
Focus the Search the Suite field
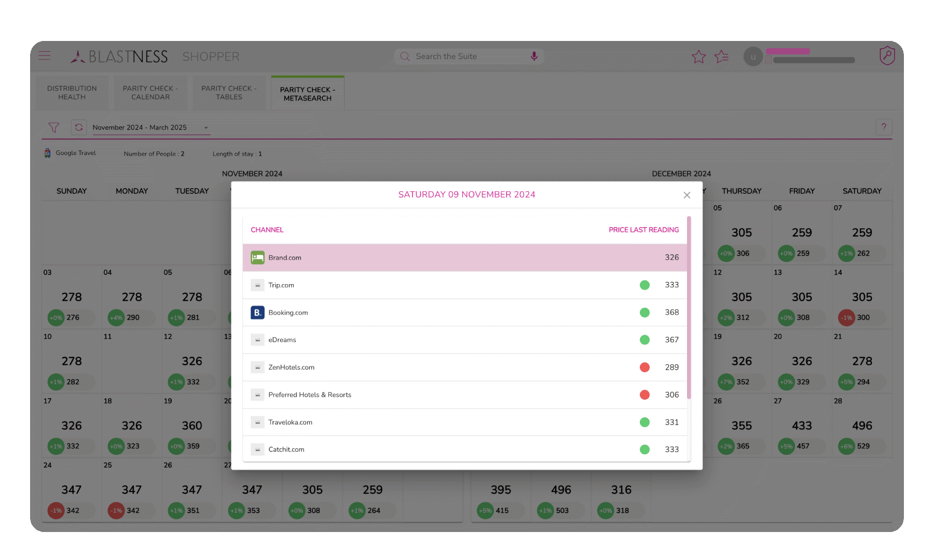click(x=469, y=57)
